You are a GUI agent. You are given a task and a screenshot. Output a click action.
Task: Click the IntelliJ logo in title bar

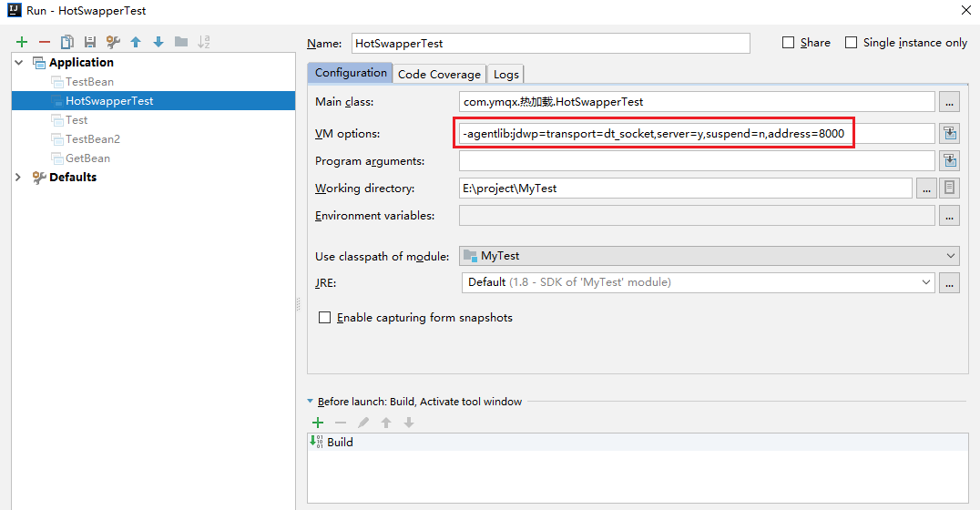(x=15, y=10)
